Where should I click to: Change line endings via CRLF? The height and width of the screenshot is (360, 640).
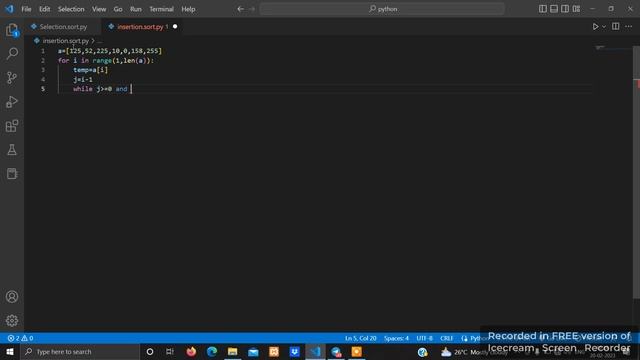(447, 338)
